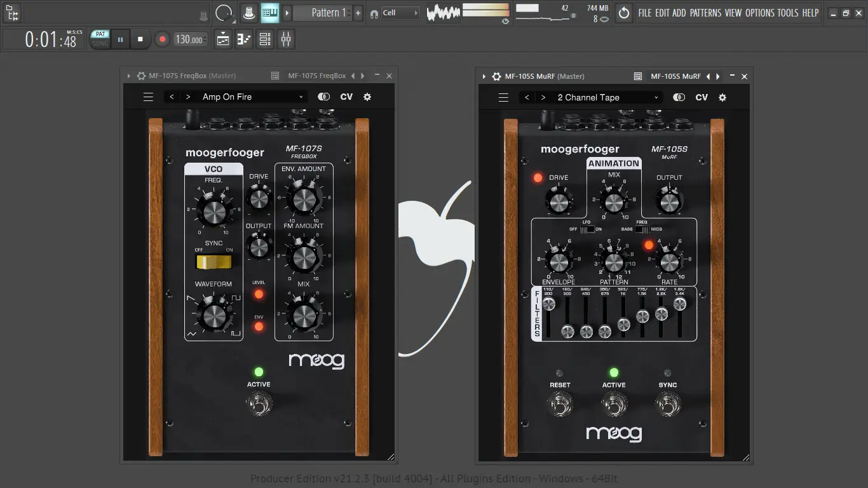The height and width of the screenshot is (488, 868).
Task: Click the typing keyboard to piano icon
Action: point(270,13)
